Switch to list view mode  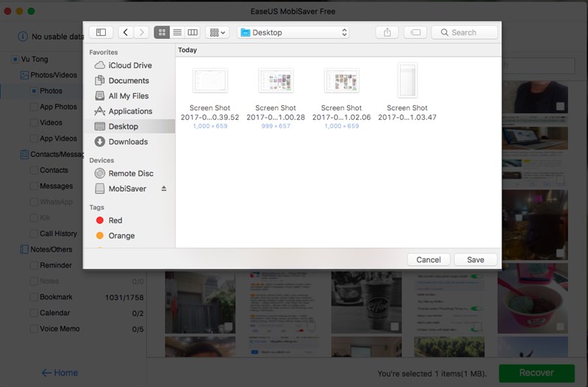click(x=177, y=32)
